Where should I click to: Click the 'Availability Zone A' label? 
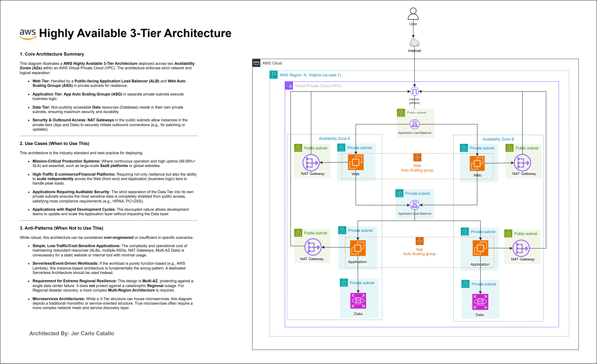tap(334, 139)
